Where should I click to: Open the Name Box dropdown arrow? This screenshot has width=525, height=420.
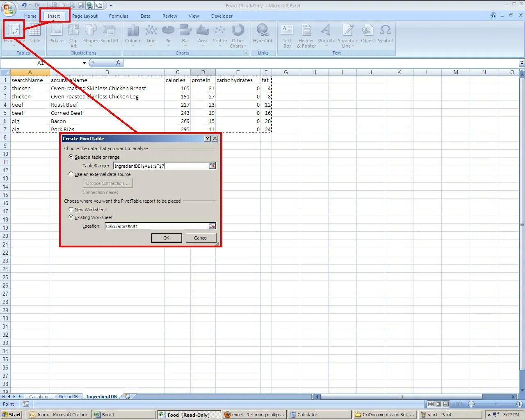84,63
